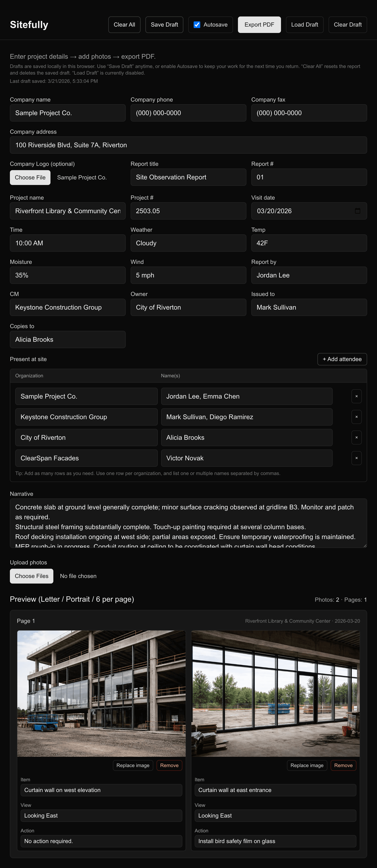Edit the Company fax field
Image resolution: width=377 pixels, height=868 pixels.
(309, 113)
